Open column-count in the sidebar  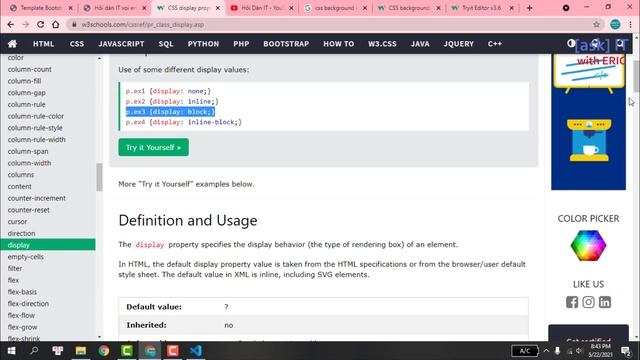(29, 69)
